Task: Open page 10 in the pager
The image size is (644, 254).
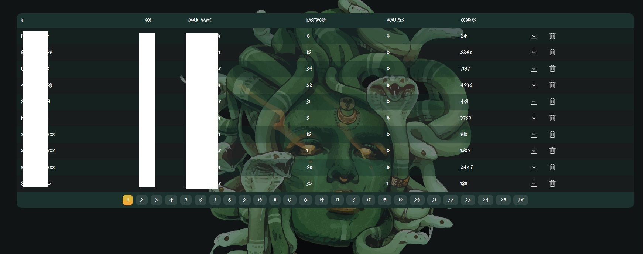Action: click(260, 200)
